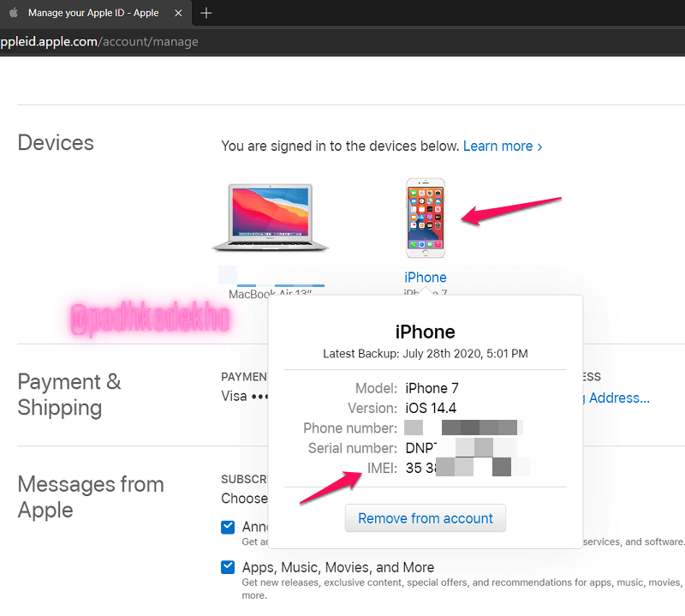Click the blue iPhone device name link
The height and width of the screenshot is (616, 685).
425,278
